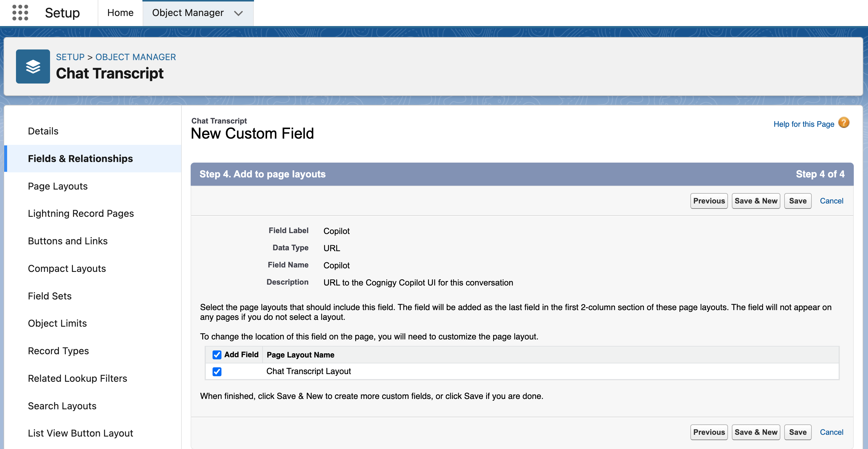This screenshot has width=868, height=449.
Task: Select Buttons and Links sidebar item
Action: point(68,241)
